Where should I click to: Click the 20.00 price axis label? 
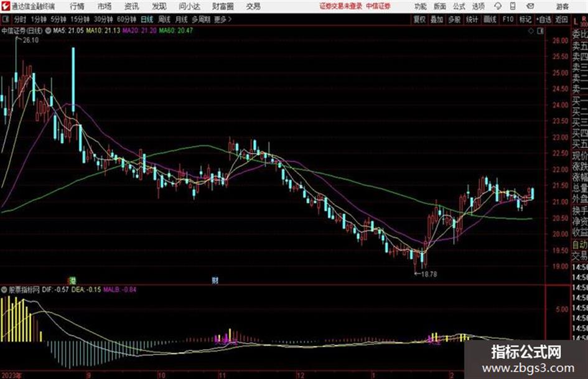560,234
